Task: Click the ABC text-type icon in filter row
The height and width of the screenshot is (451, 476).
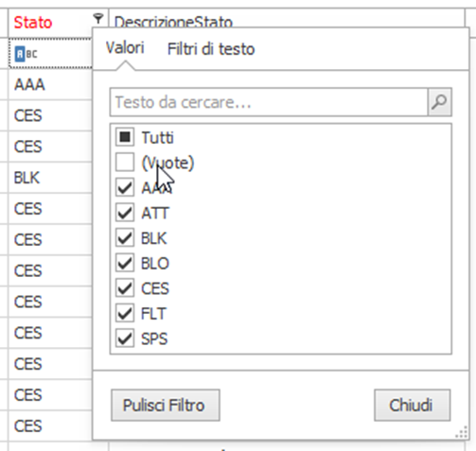Action: click(26, 54)
